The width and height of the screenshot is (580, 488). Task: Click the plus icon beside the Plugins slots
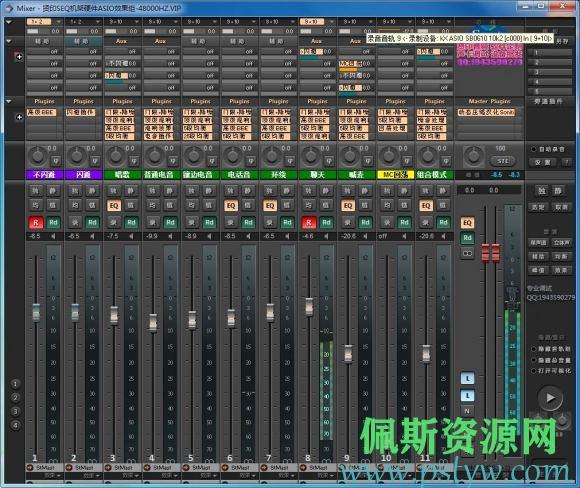(x=19, y=117)
